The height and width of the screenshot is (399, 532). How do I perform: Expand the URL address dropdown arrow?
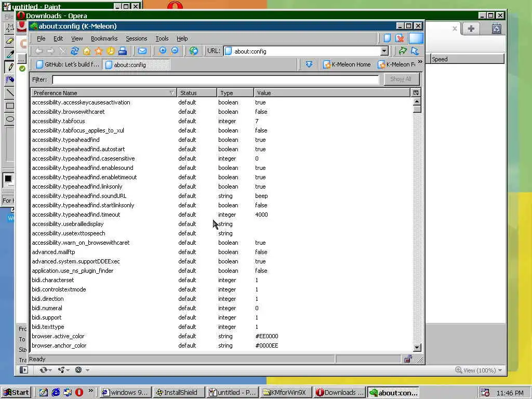point(384,51)
